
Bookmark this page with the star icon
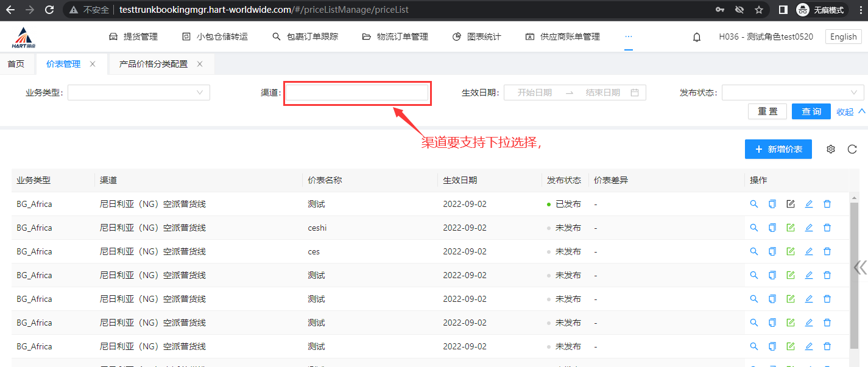click(759, 10)
